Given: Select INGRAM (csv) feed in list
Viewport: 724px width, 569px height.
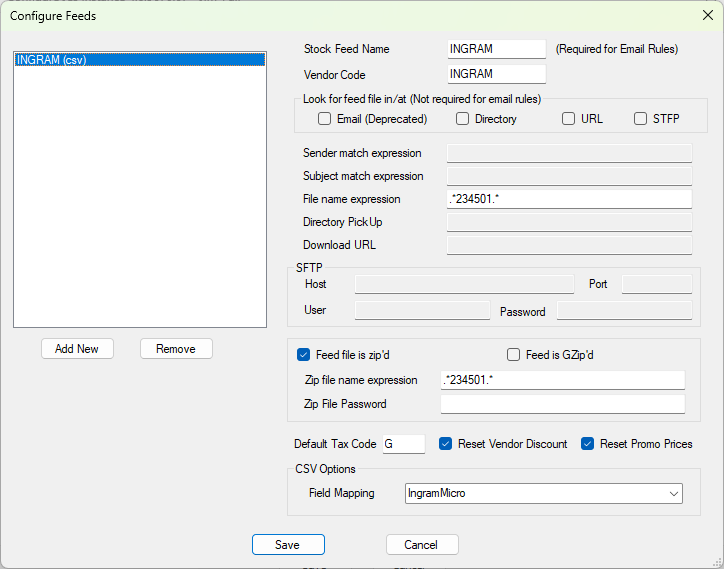Looking at the screenshot, I should (x=140, y=60).
